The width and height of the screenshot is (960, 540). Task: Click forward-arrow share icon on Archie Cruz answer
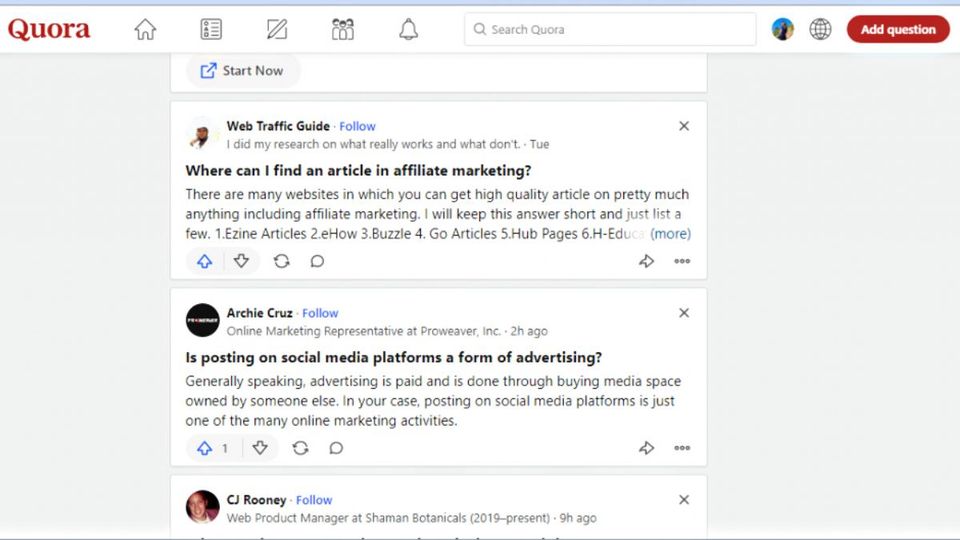click(x=647, y=448)
